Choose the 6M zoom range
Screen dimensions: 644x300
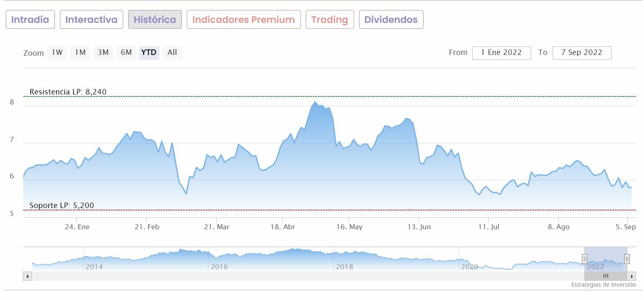(126, 52)
